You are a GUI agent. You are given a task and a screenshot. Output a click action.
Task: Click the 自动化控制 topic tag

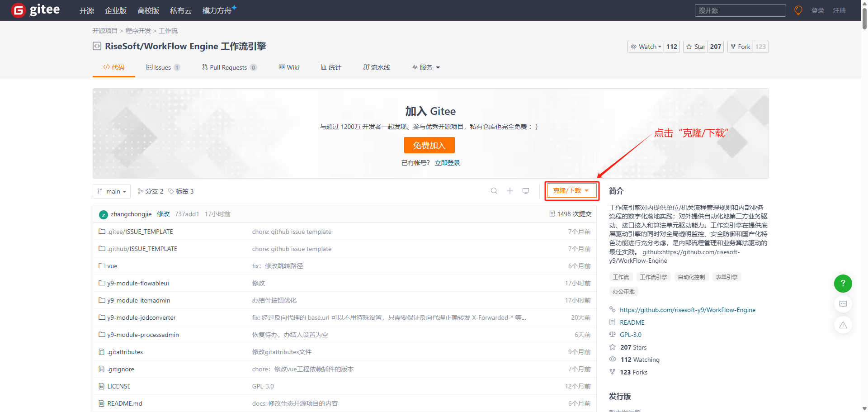[x=691, y=277]
